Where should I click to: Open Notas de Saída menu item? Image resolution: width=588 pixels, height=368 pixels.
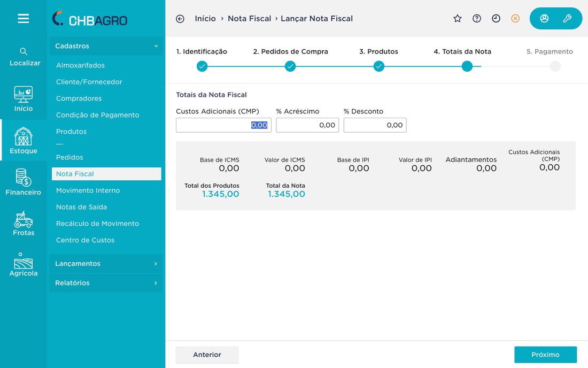tap(81, 207)
